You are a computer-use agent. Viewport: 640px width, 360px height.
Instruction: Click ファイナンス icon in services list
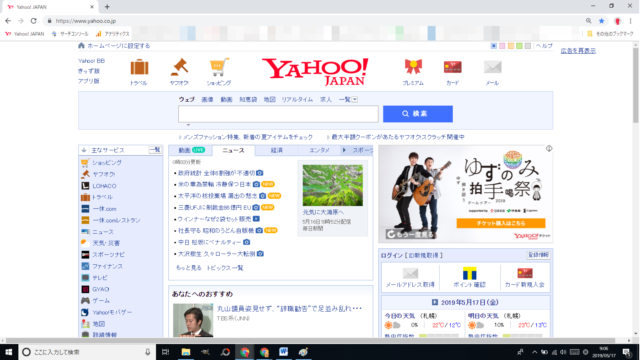[x=85, y=266]
